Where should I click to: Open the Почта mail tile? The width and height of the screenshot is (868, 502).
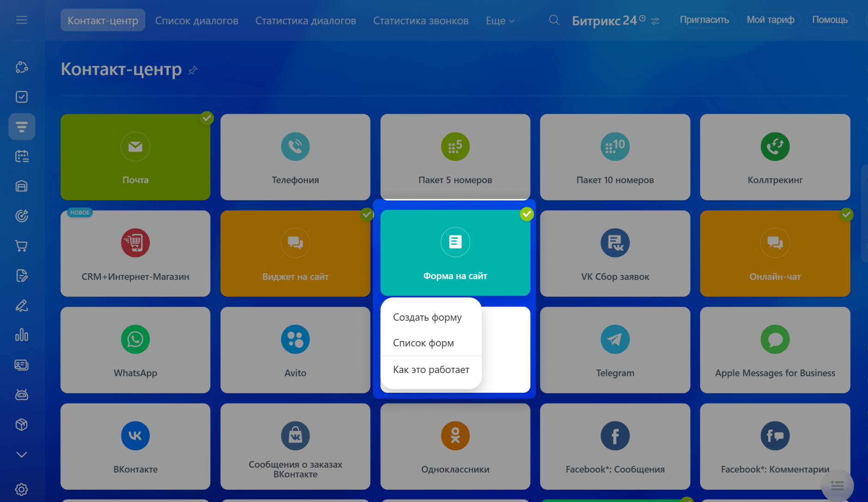pyautogui.click(x=135, y=157)
